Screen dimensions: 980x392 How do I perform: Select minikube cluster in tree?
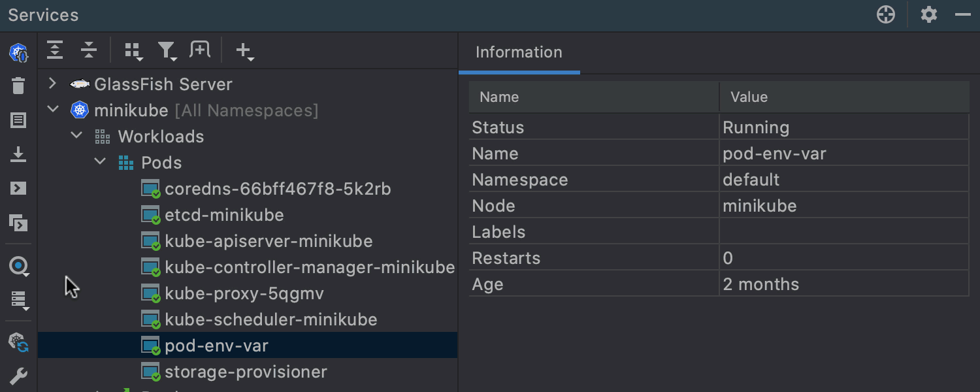coord(131,110)
